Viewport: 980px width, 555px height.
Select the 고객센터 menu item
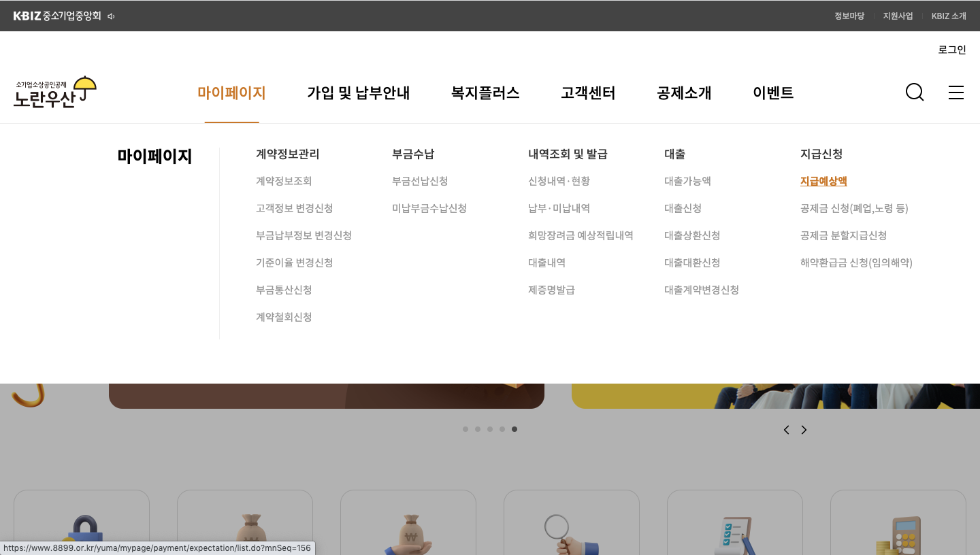click(587, 92)
